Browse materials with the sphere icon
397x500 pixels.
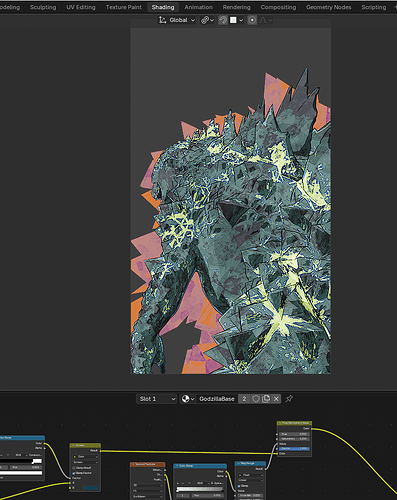click(x=188, y=399)
